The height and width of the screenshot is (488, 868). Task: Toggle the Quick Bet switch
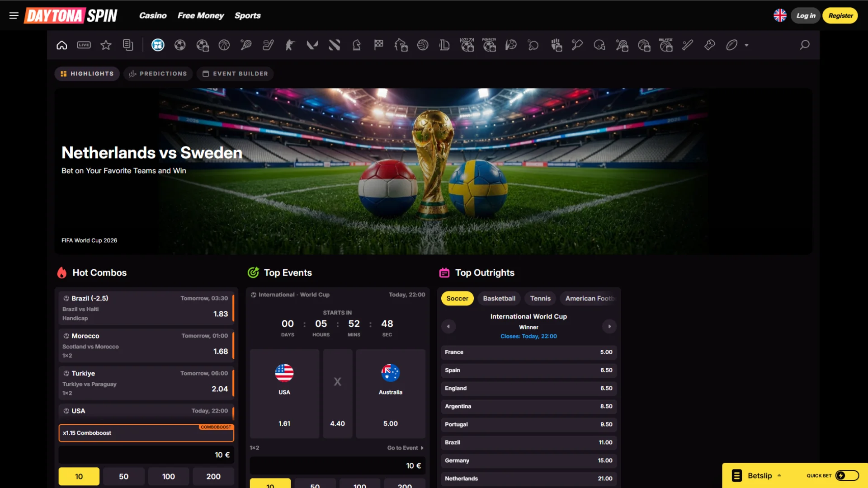[x=847, y=475]
